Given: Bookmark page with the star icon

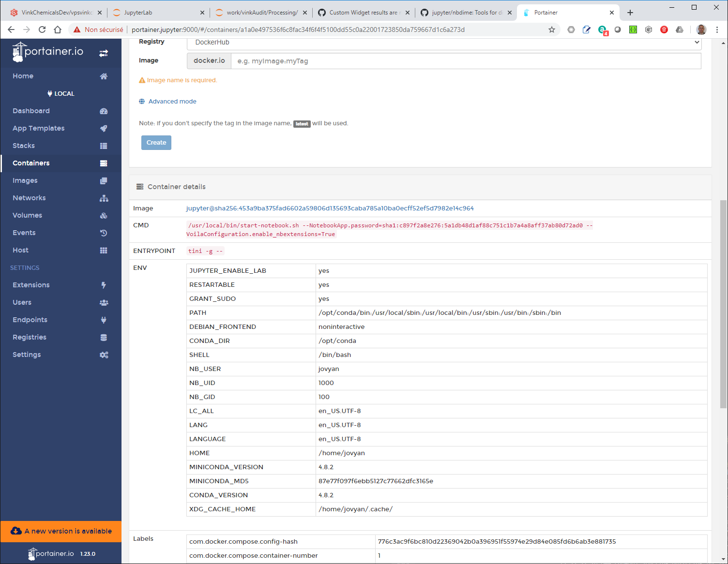Looking at the screenshot, I should (552, 30).
